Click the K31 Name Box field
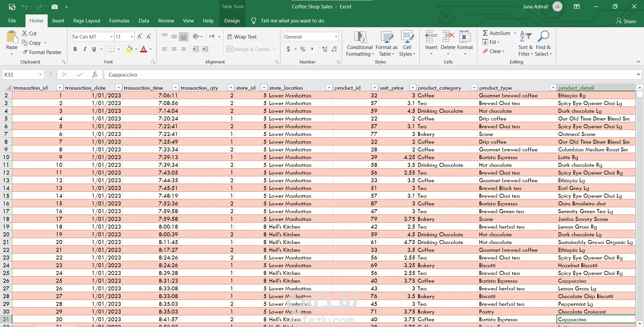Viewport: 644px width, 327px height. pyautogui.click(x=20, y=75)
